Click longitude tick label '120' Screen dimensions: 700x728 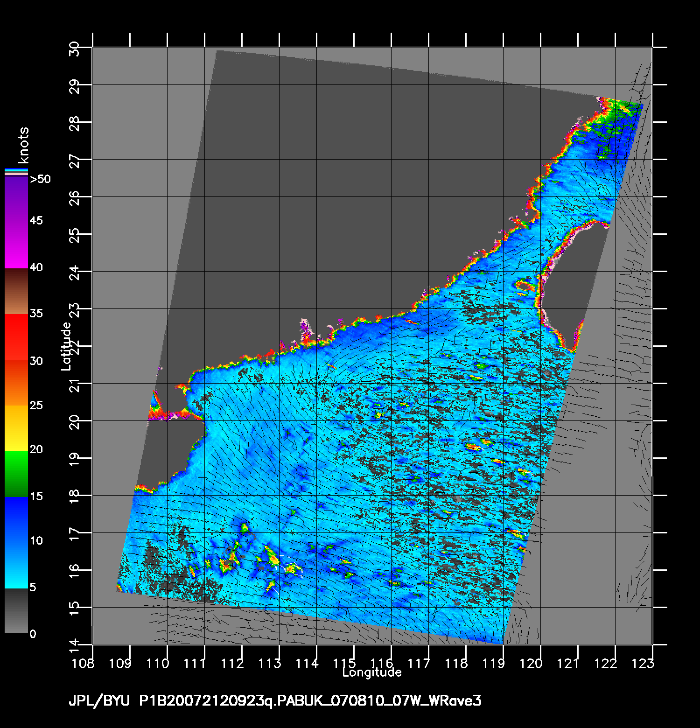click(x=532, y=663)
